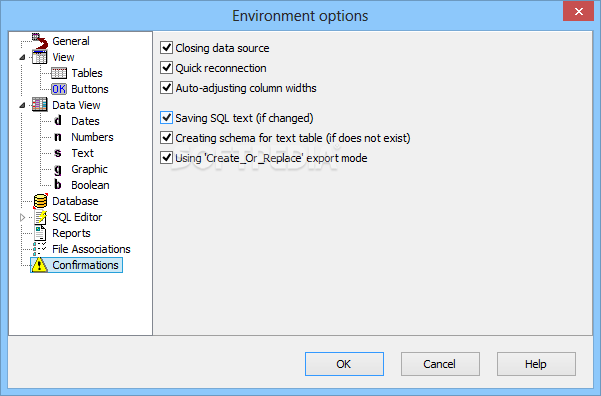This screenshot has width=601, height=396.
Task: Disable Saving SQL text (if changed)
Action: [166, 118]
